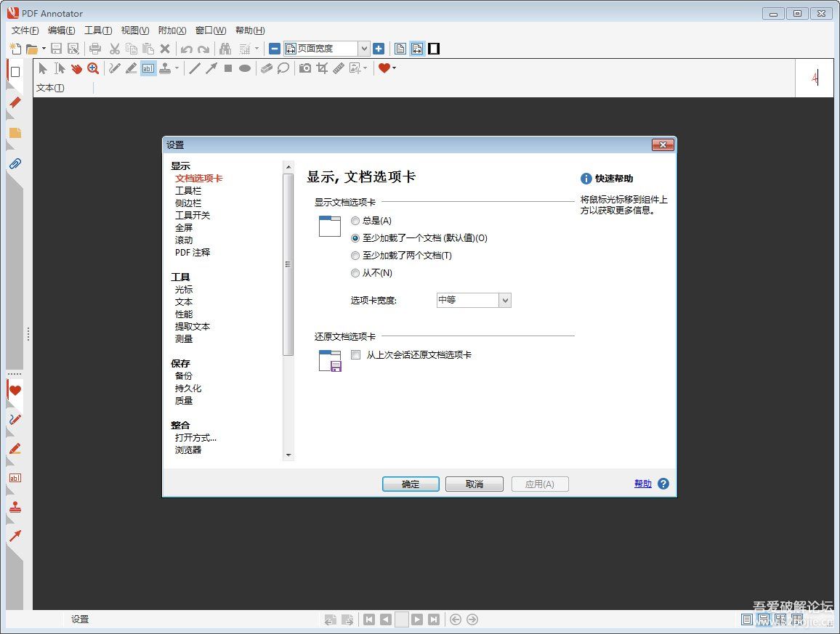This screenshot has height=634, width=840.
Task: Open the stamp tool variant dropdown arrow
Action: (177, 68)
